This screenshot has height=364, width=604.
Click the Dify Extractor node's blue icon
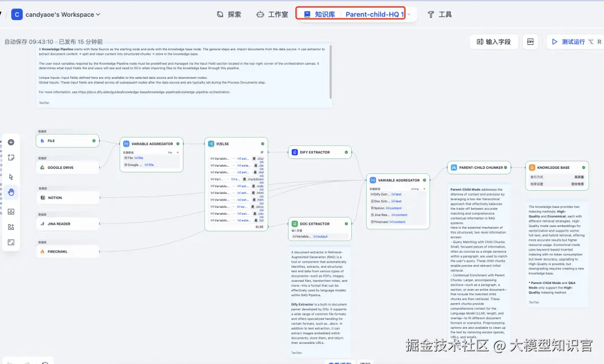(295, 152)
